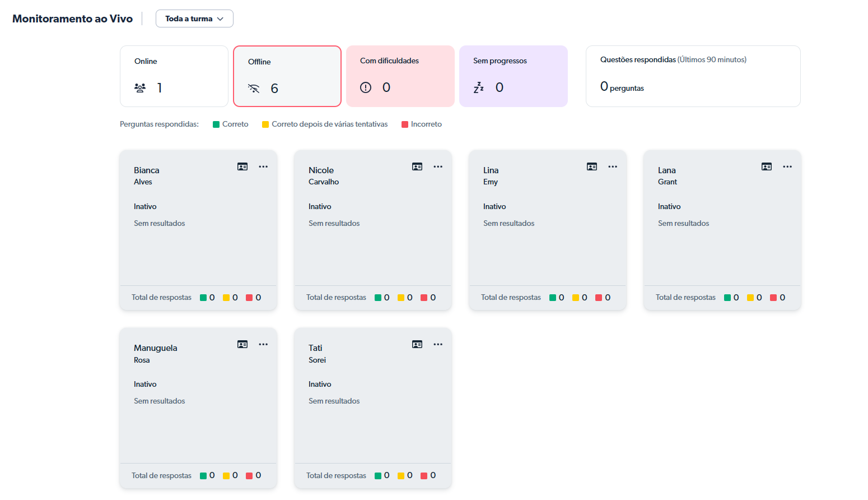Toggle the Com dificuldades filter
The height and width of the screenshot is (500, 868).
tap(400, 76)
